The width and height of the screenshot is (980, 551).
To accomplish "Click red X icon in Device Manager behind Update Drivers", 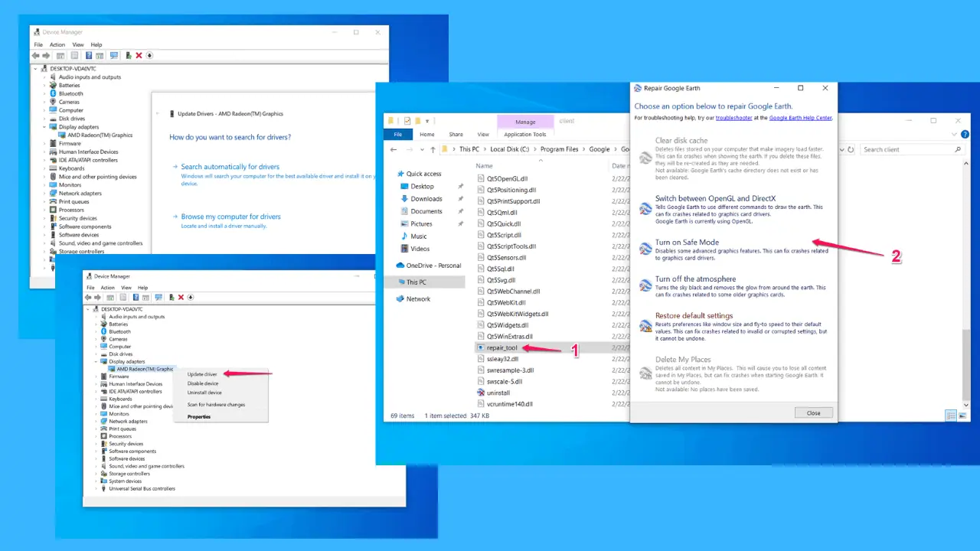I will [139, 55].
